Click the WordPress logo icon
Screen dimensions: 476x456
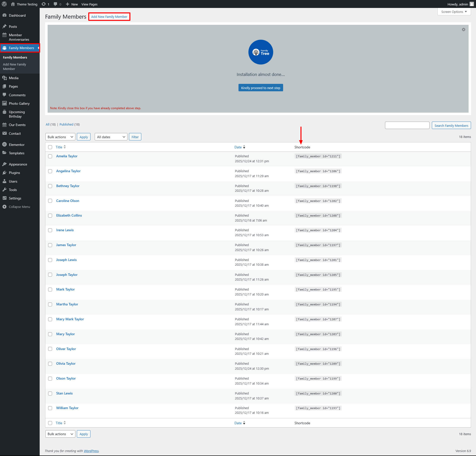(x=4, y=4)
